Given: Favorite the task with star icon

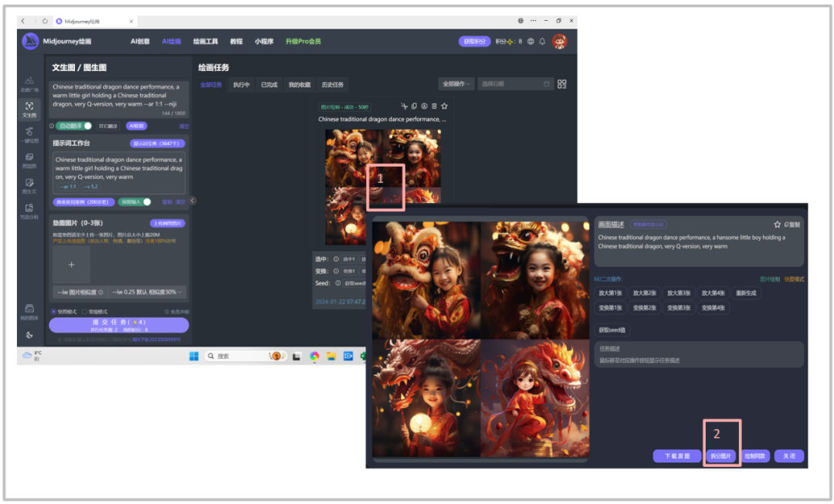Looking at the screenshot, I should pyautogui.click(x=444, y=107).
